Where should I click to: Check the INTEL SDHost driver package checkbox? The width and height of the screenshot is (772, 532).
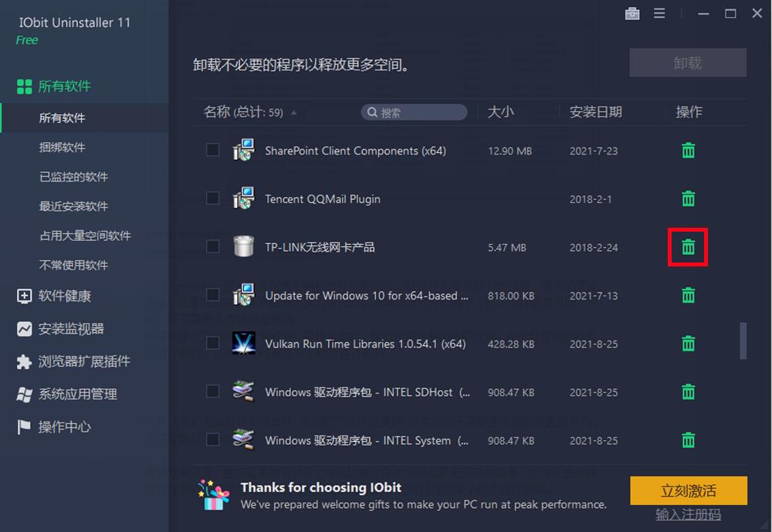pos(213,391)
